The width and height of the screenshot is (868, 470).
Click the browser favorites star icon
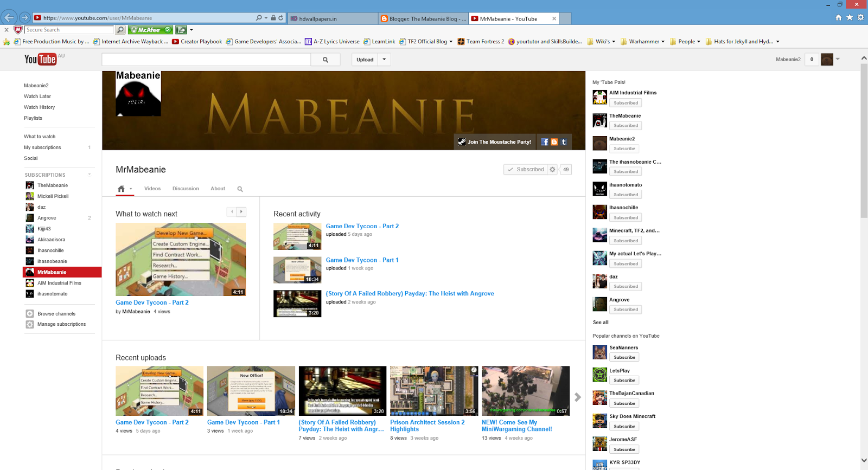pyautogui.click(x=850, y=17)
